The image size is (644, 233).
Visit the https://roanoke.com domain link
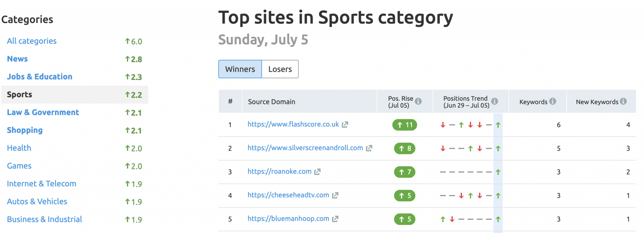[280, 171]
